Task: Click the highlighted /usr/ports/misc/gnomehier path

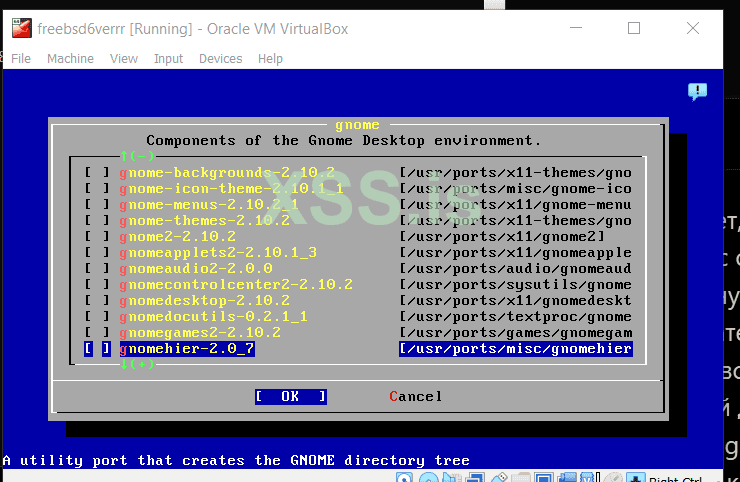Action: (516, 349)
